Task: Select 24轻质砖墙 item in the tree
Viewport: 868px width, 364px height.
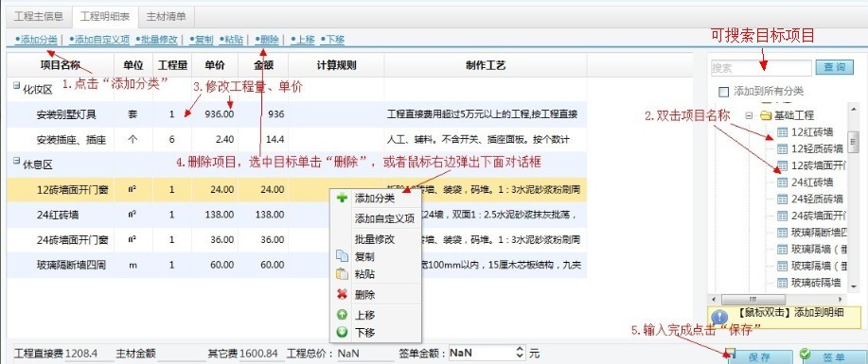Action: tap(817, 199)
